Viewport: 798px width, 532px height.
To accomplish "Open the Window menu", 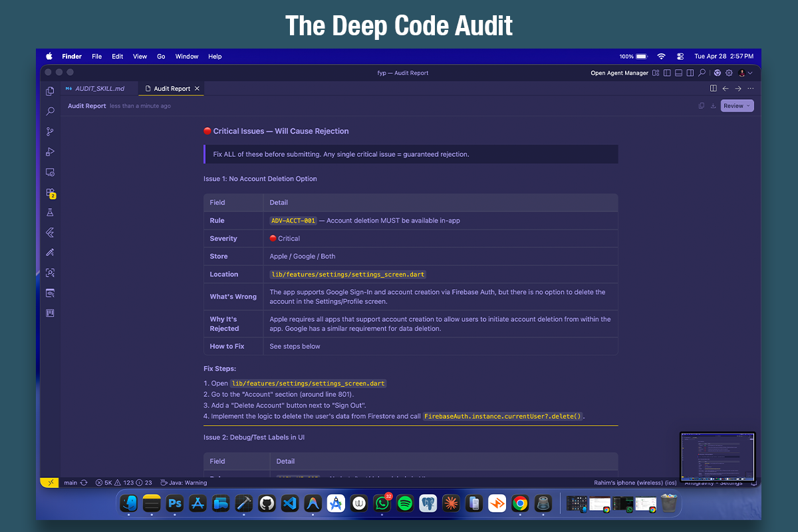I will tap(187, 57).
